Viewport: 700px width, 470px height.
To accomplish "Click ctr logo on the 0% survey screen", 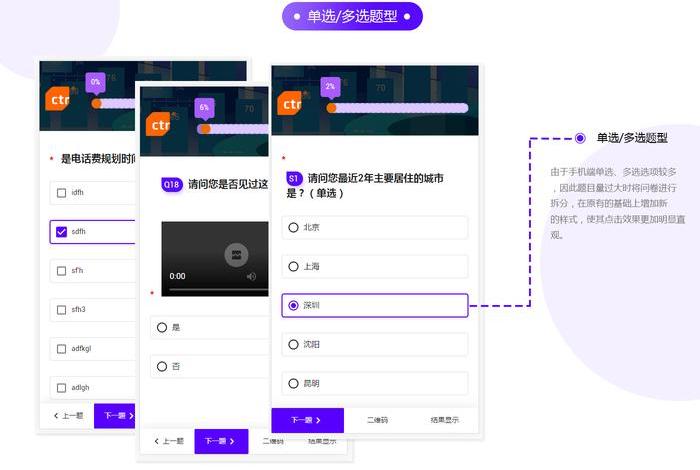I will coord(58,99).
